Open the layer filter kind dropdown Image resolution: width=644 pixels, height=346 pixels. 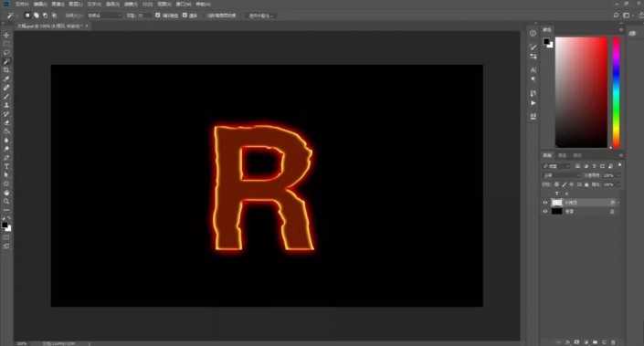(x=556, y=166)
